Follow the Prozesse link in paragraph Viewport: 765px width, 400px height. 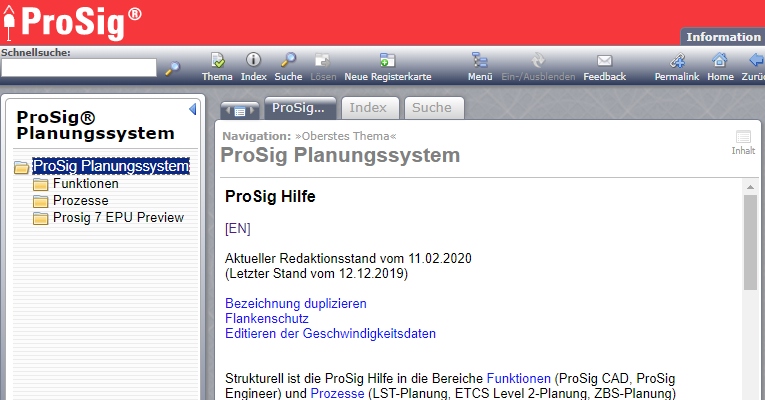pos(337,393)
